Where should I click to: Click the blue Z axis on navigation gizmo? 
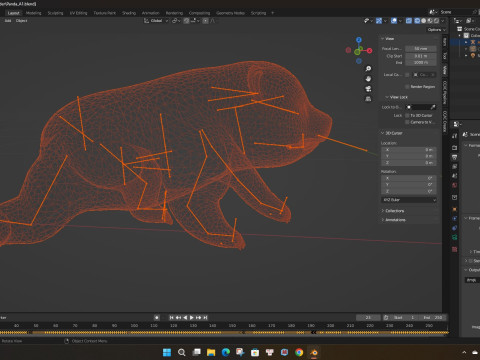[359, 40]
